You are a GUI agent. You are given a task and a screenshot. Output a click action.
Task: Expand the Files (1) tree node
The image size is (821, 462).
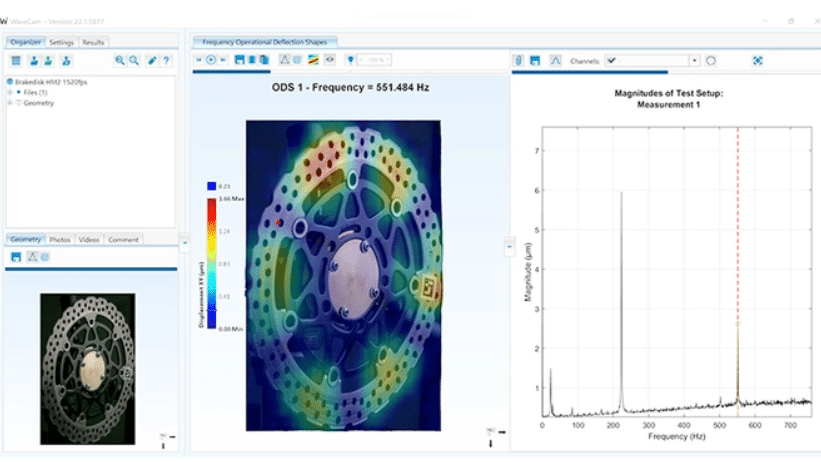(x=10, y=92)
